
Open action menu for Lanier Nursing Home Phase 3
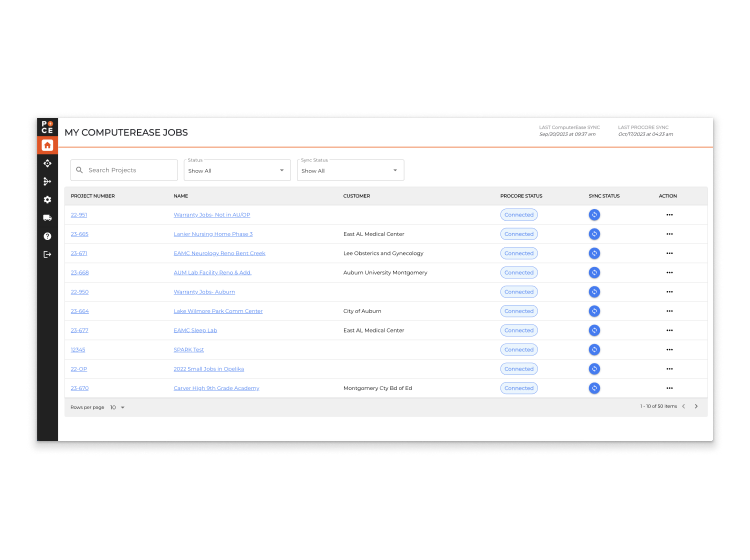[x=669, y=234]
